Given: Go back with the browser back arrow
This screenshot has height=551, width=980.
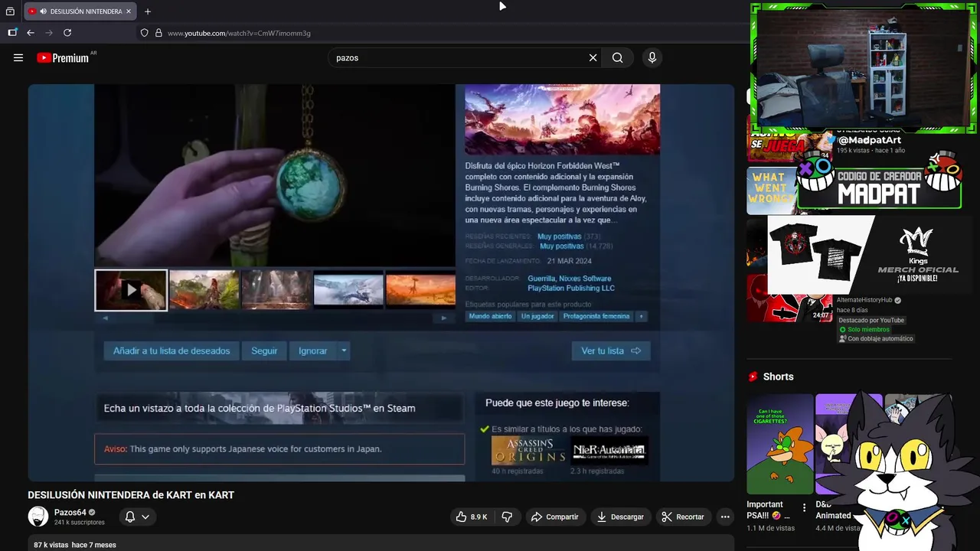Looking at the screenshot, I should coord(31,33).
